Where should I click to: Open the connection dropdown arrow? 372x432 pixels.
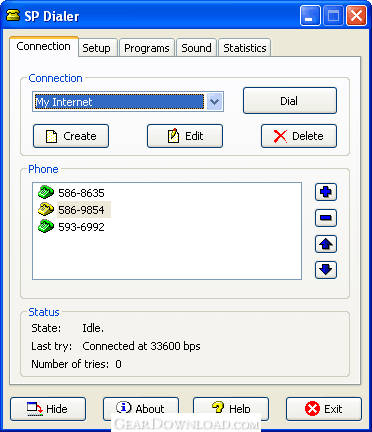[214, 101]
